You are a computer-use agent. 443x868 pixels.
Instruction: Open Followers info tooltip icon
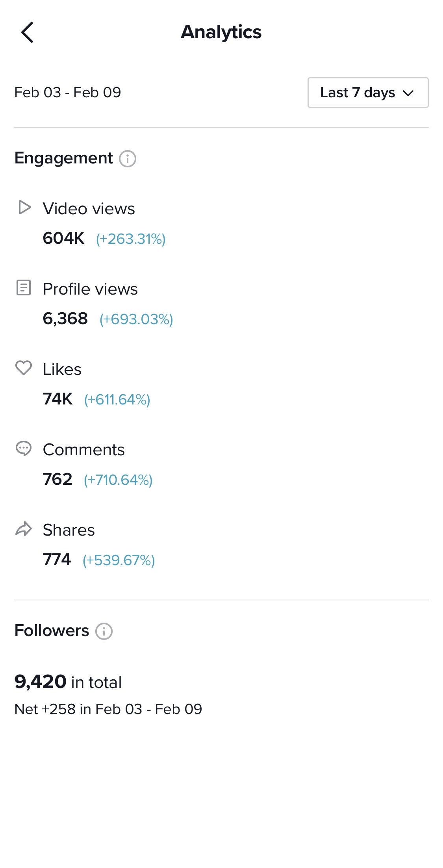104,631
